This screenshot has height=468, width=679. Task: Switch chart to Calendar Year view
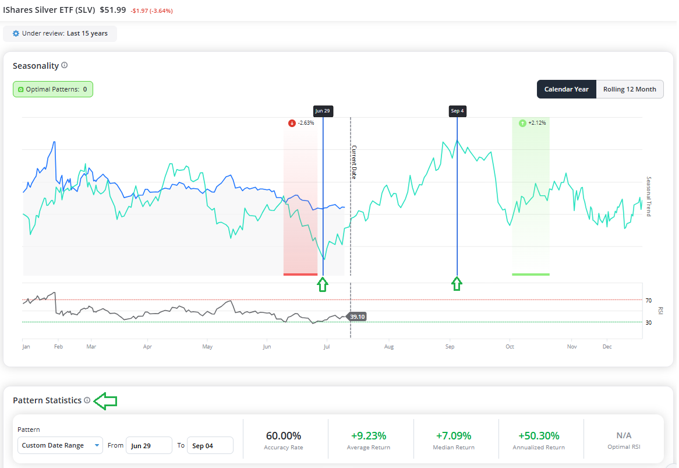click(x=566, y=89)
